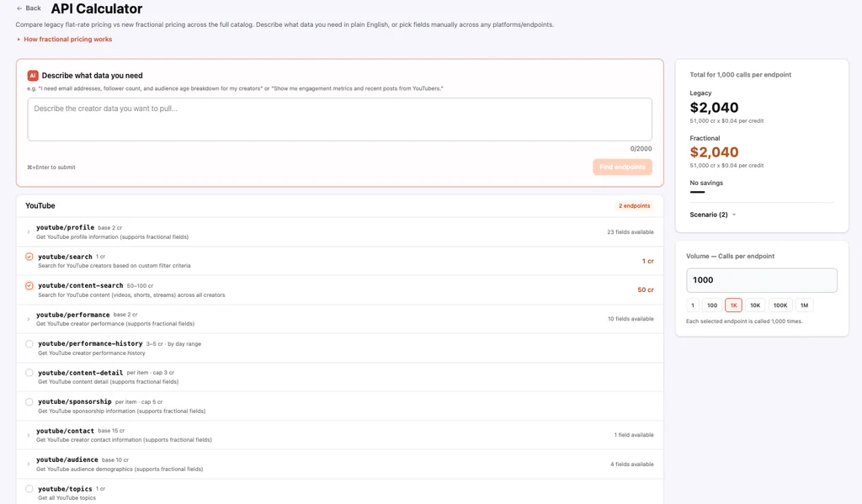Viewport: 862px width, 504px height.
Task: Select the youtube/sponsorship endpoint checkbox
Action: pyautogui.click(x=29, y=402)
